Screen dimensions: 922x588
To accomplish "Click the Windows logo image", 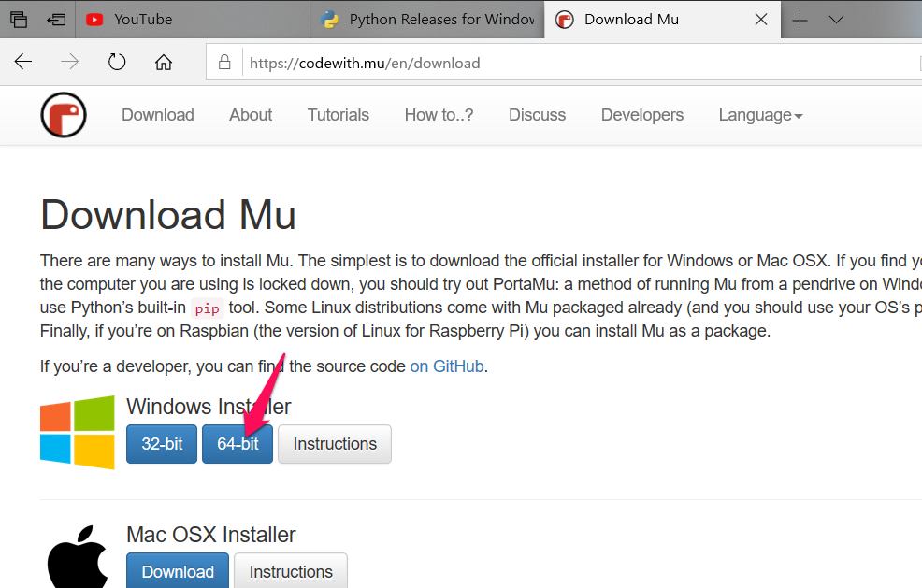I will [77, 432].
